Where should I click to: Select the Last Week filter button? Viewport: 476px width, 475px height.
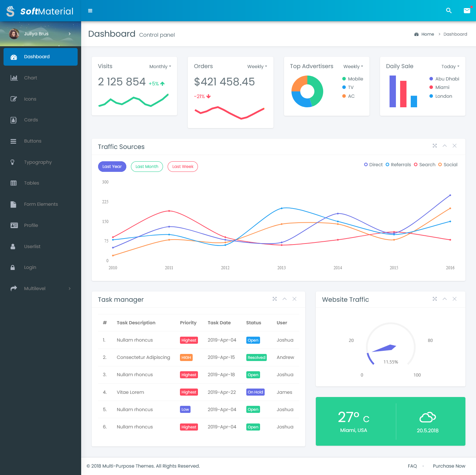click(x=183, y=167)
